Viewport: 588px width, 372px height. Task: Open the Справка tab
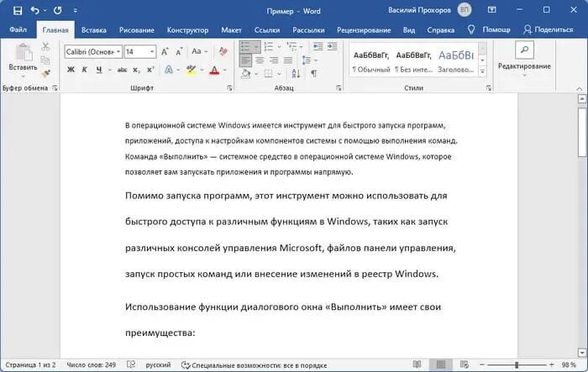tap(440, 30)
